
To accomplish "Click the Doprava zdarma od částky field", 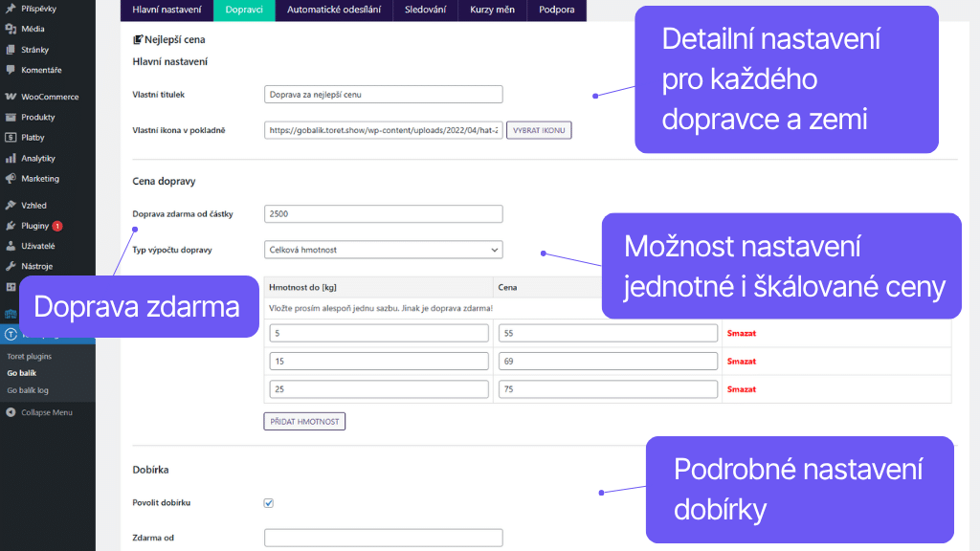I will pyautogui.click(x=383, y=213).
